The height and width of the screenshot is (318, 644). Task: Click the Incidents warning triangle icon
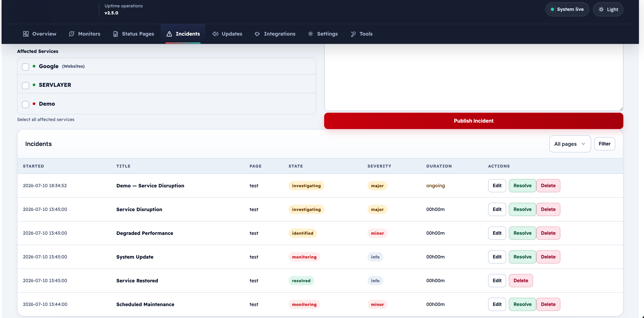(x=169, y=34)
